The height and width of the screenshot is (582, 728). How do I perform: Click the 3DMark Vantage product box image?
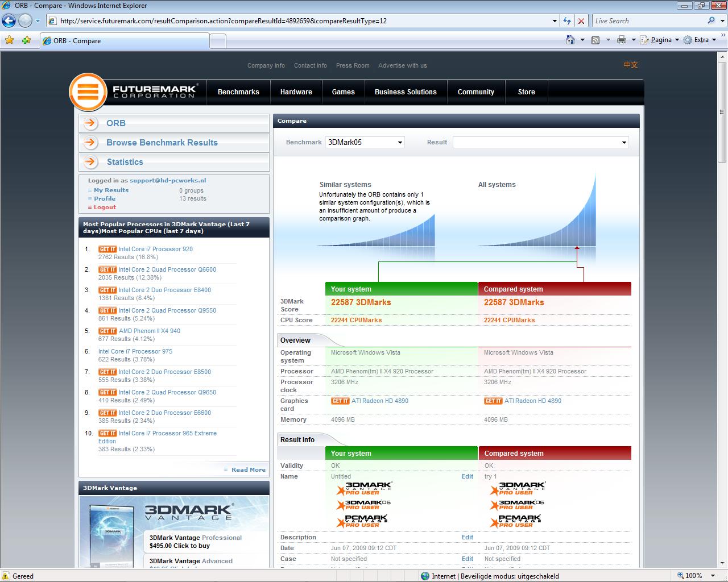113,534
